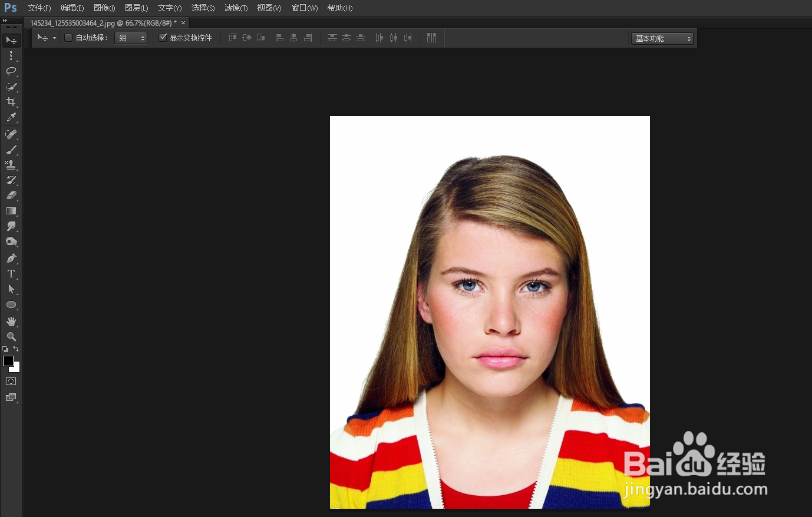The image size is (812, 517).
Task: Open the 图层 menu
Action: pyautogui.click(x=136, y=8)
